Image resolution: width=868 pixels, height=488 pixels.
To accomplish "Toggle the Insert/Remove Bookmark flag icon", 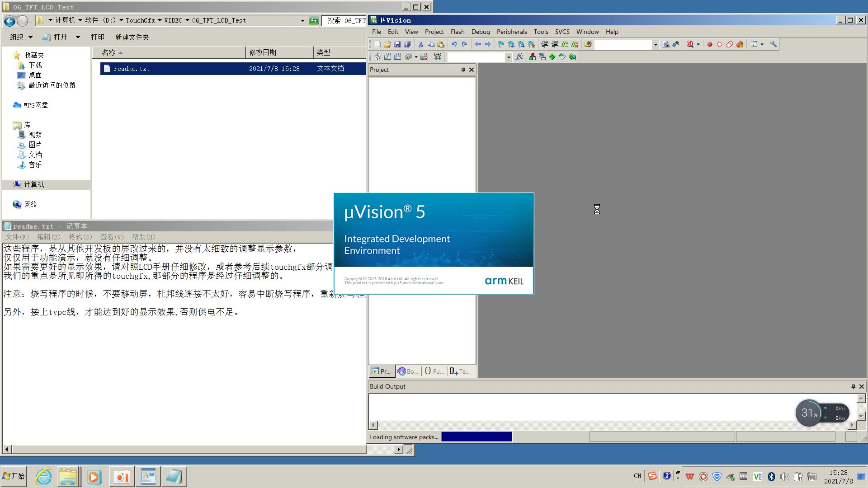I will pos(501,44).
